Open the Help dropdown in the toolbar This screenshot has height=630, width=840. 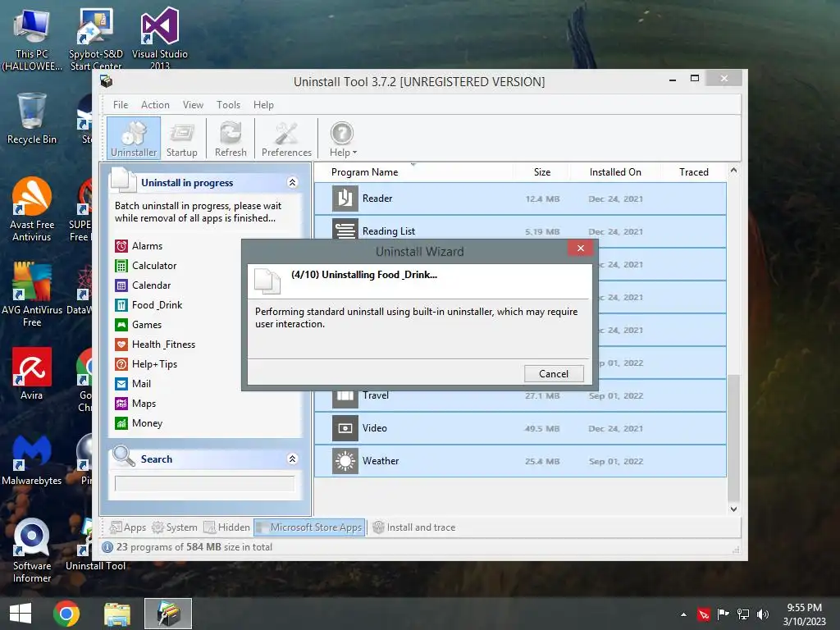[342, 138]
